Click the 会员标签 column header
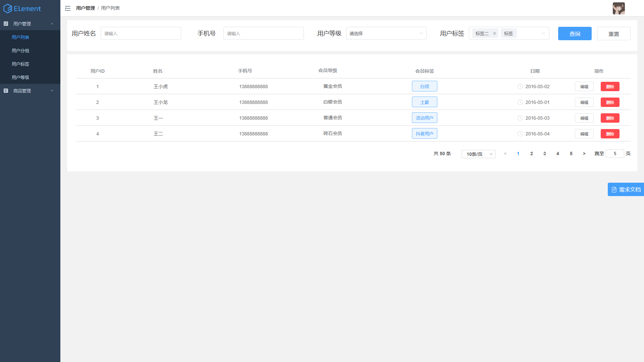 tap(425, 71)
